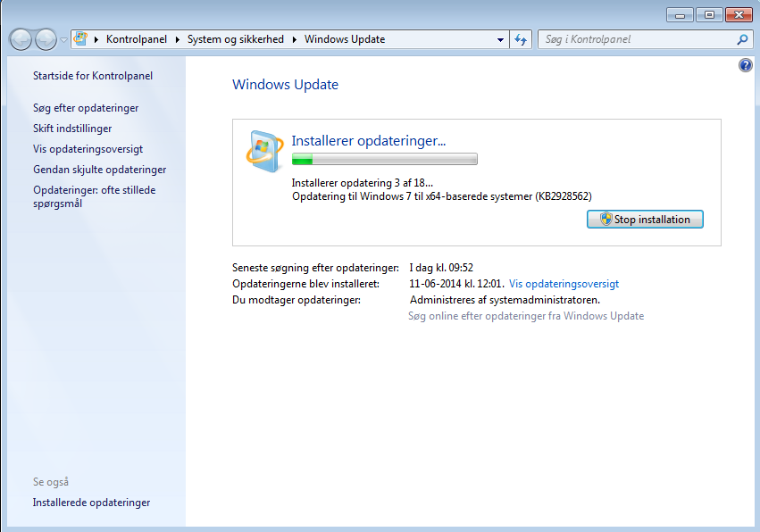Click the green installation progress bar
Image resolution: width=760 pixels, height=532 pixels.
pyautogui.click(x=384, y=159)
